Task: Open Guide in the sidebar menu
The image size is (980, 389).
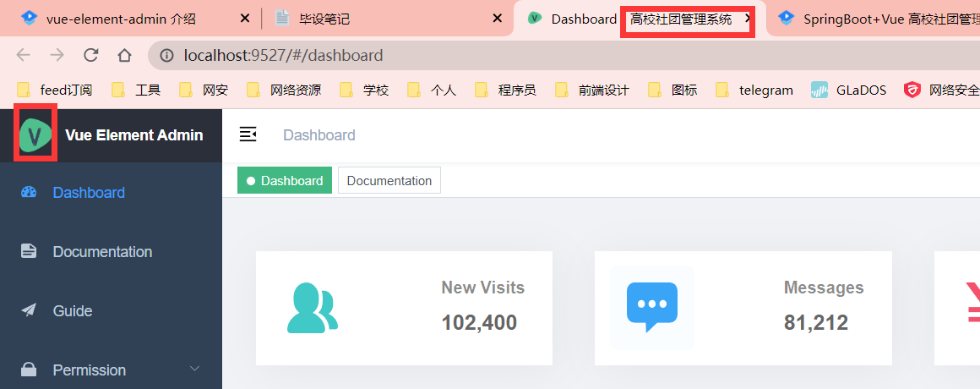Action: pos(73,311)
